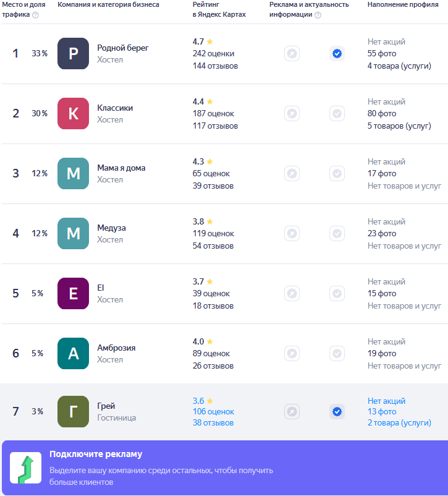448x496 pixels.
Task: Open the 13 фото link for Грей
Action: [382, 411]
